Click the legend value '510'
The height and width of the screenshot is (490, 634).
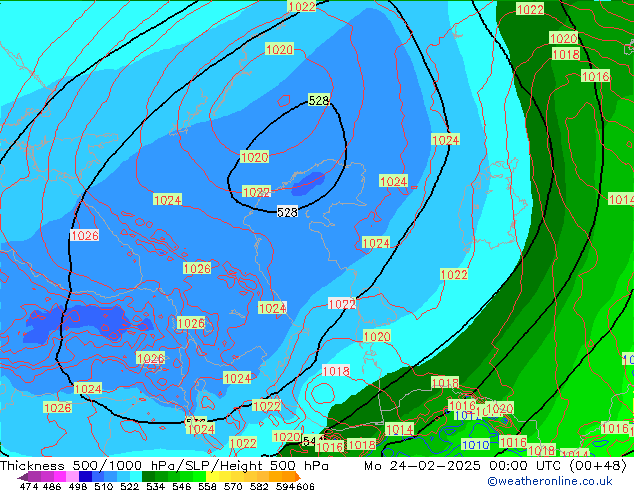click(x=103, y=486)
